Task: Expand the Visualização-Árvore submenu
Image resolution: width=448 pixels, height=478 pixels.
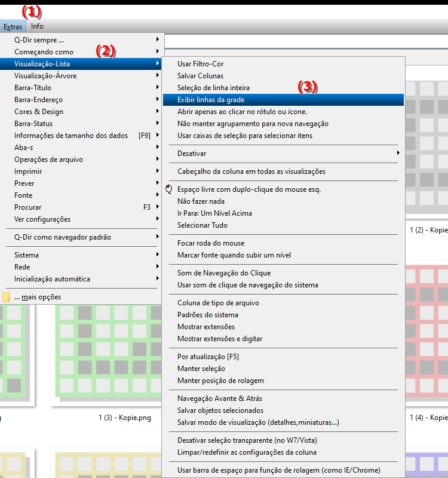Action: click(81, 76)
